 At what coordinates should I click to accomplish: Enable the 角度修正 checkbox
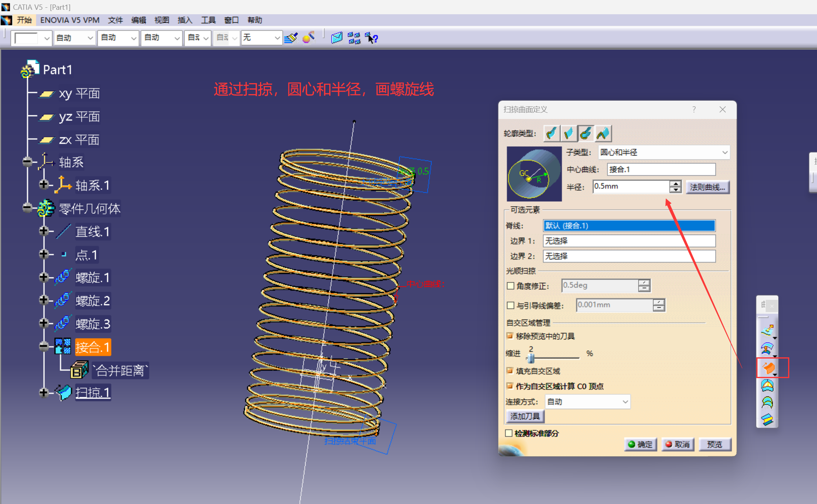point(511,286)
